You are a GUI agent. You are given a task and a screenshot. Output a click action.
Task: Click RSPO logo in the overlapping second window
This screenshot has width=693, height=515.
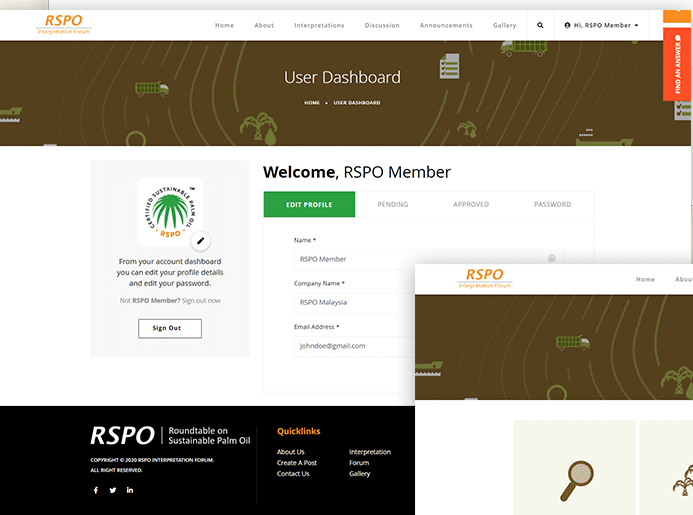(x=485, y=278)
